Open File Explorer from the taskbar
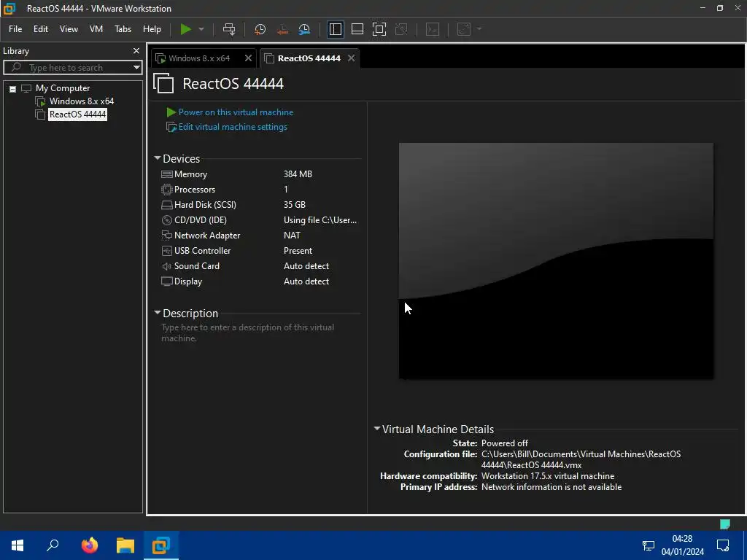The width and height of the screenshot is (747, 560). tap(125, 545)
